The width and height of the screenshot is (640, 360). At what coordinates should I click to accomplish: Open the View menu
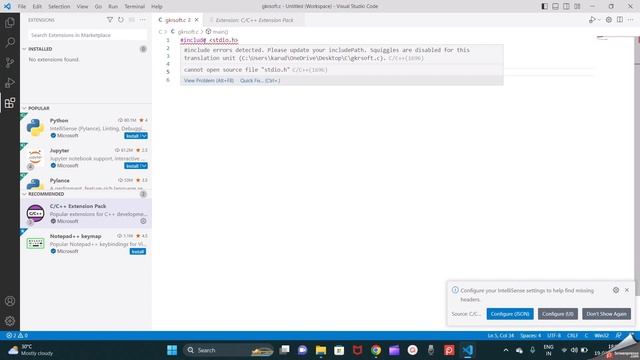click(x=82, y=7)
